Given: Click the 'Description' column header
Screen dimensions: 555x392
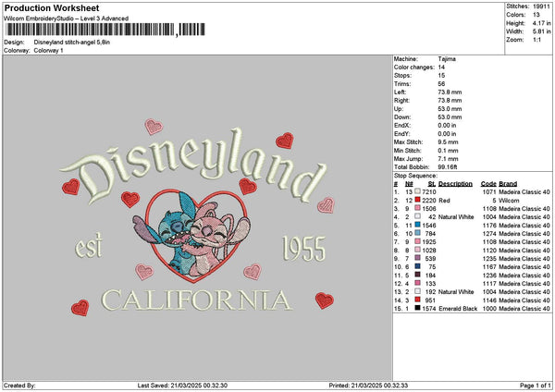Looking at the screenshot, I should [x=455, y=184].
